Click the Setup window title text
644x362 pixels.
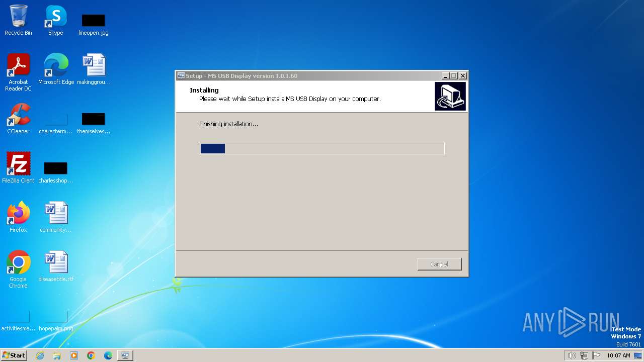[x=242, y=76]
